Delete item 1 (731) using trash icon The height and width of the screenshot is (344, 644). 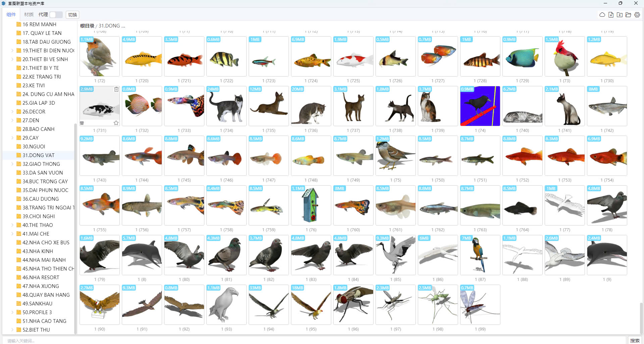[x=116, y=89]
